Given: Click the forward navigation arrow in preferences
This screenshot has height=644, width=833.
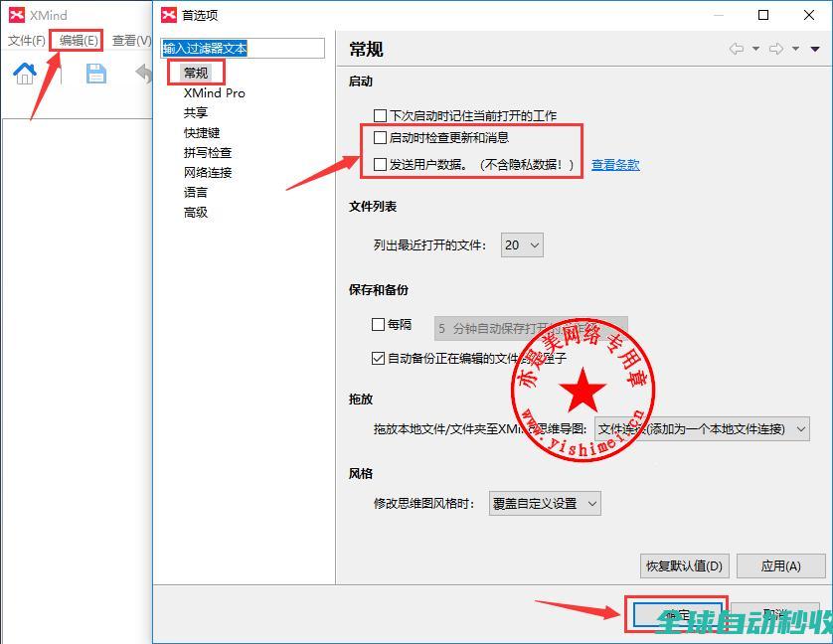Looking at the screenshot, I should click(x=776, y=49).
